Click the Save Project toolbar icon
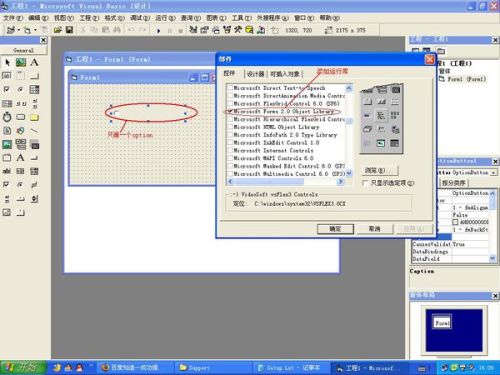The image size is (500, 375). pos(69,30)
